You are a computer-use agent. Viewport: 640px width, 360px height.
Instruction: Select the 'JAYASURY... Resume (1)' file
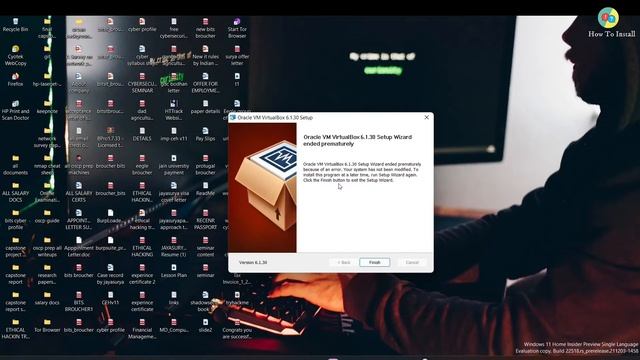(174, 247)
